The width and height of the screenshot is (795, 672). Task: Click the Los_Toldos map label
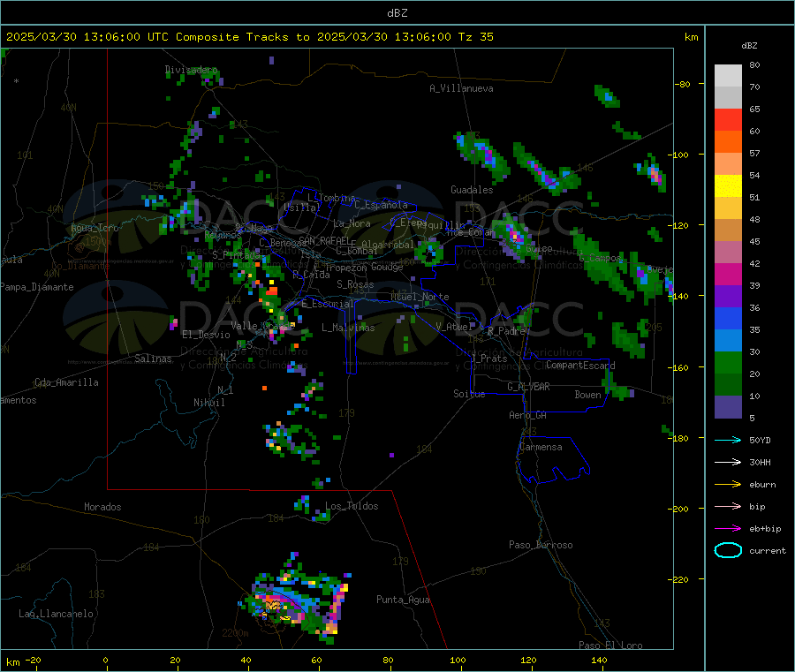[x=352, y=506]
